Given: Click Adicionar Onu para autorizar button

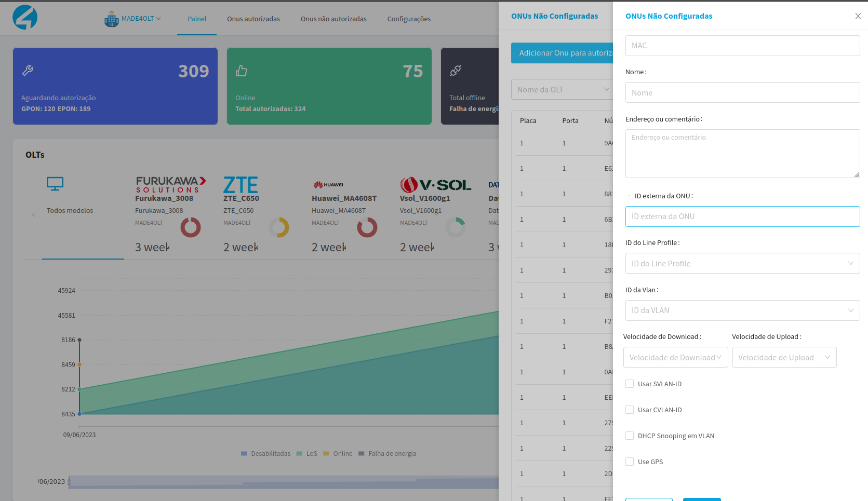Looking at the screenshot, I should click(x=562, y=53).
